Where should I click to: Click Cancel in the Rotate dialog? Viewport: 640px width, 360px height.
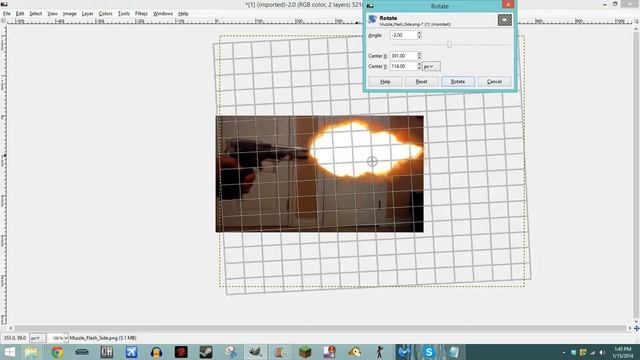[494, 82]
